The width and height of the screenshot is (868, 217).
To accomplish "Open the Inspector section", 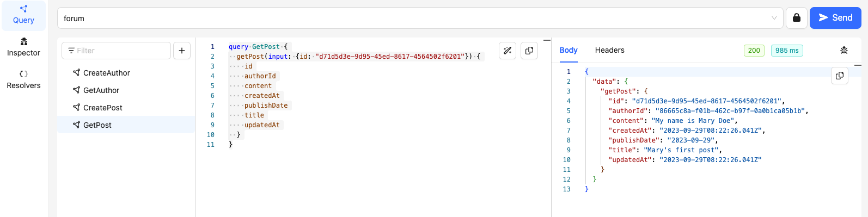I will tap(23, 47).
